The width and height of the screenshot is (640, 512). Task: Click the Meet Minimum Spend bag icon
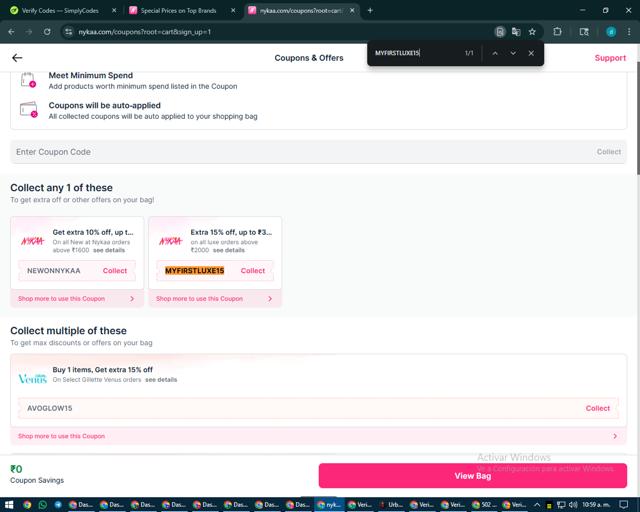pyautogui.click(x=28, y=80)
